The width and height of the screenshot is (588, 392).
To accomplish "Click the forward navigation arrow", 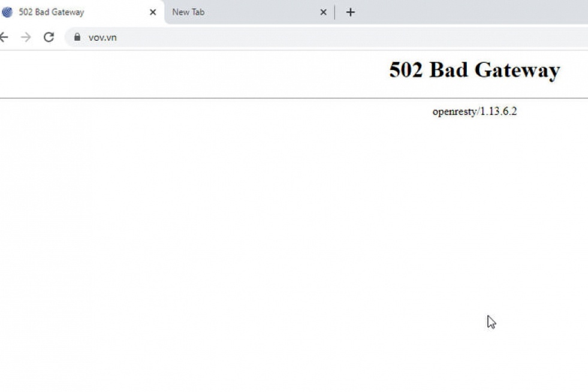I will (26, 37).
